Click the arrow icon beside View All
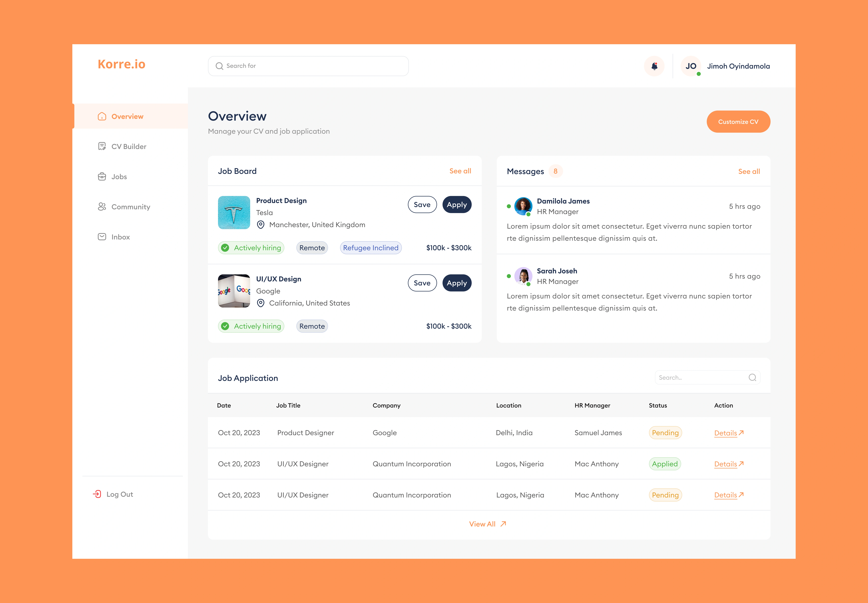 tap(503, 524)
